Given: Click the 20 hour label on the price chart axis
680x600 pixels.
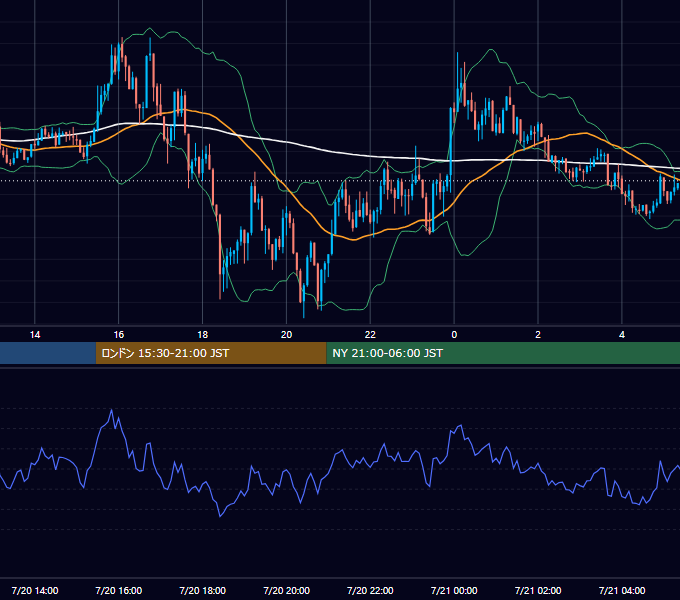Looking at the screenshot, I should (x=286, y=335).
